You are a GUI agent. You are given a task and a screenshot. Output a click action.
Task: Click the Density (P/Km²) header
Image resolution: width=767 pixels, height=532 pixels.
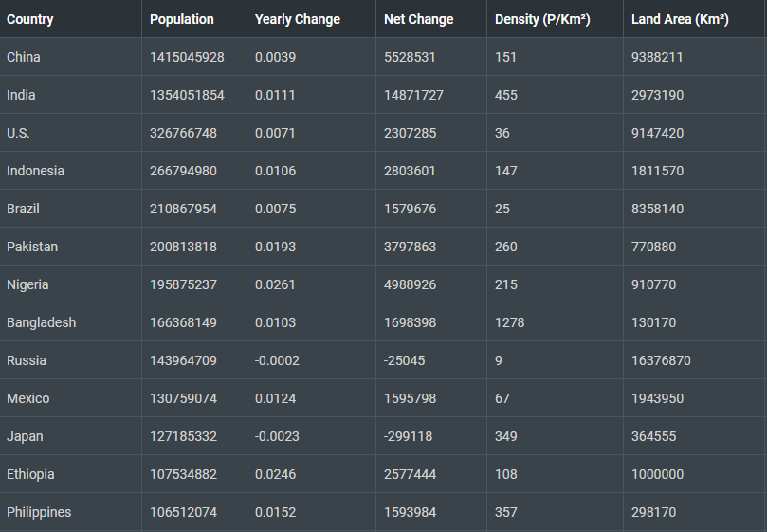point(542,19)
